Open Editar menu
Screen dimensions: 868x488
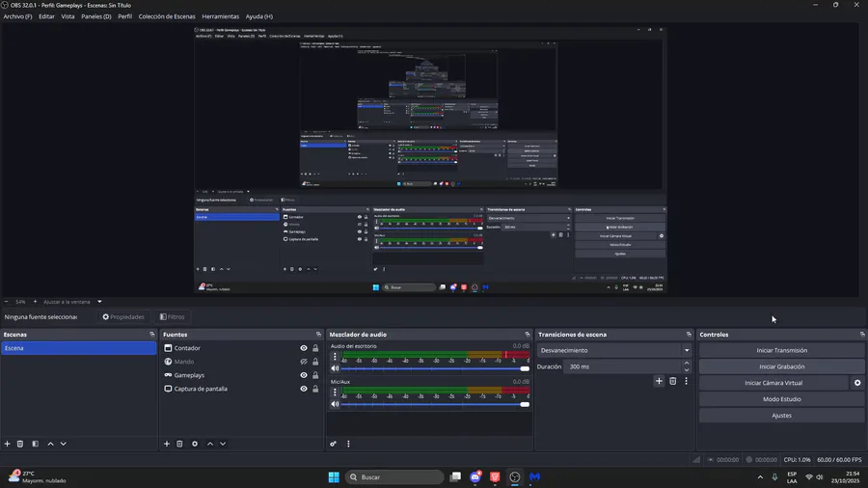coord(46,16)
